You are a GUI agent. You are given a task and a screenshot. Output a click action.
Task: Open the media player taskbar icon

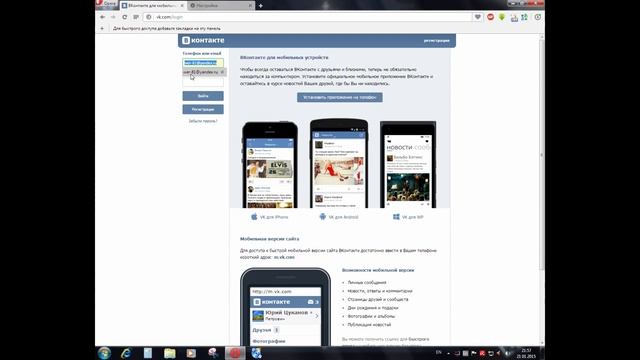(191, 353)
